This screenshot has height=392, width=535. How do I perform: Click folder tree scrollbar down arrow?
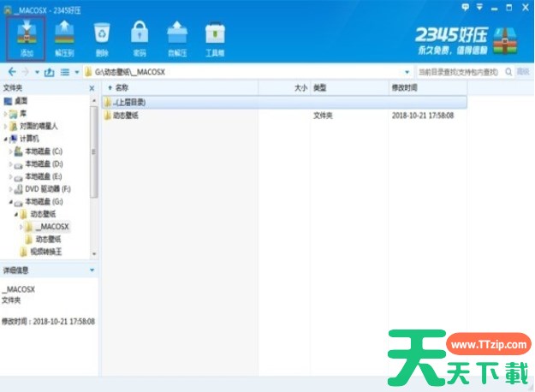(x=94, y=254)
